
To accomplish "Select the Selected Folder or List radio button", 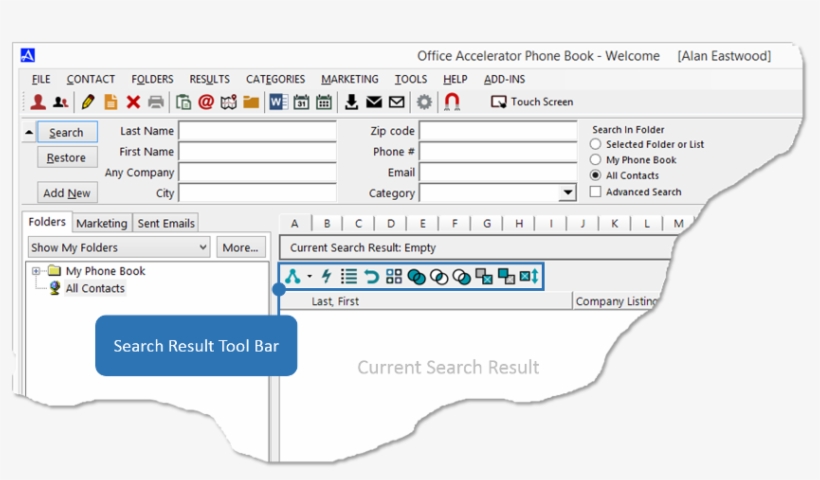I will [595, 144].
